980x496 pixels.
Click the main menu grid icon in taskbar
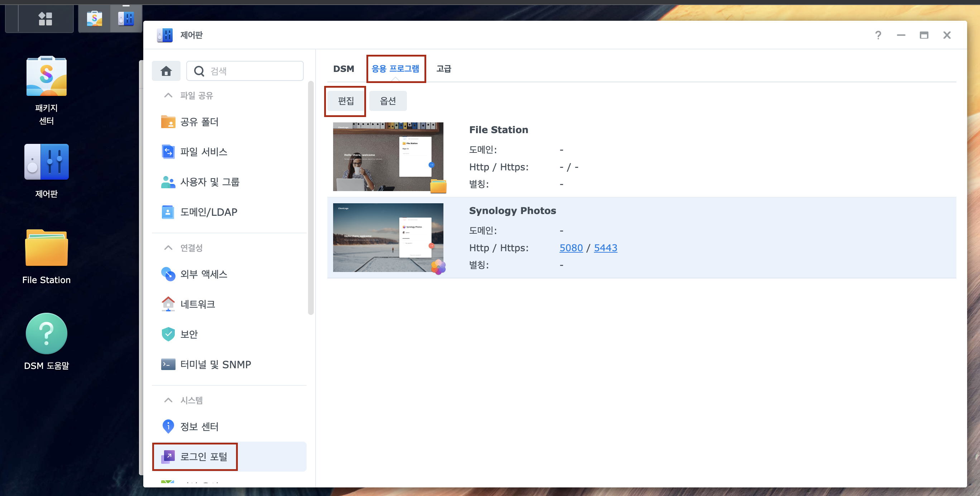coord(45,19)
